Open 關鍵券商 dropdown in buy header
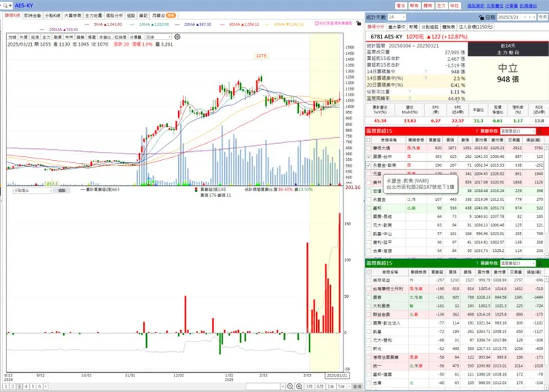This screenshot has width=549, height=392. (x=518, y=131)
